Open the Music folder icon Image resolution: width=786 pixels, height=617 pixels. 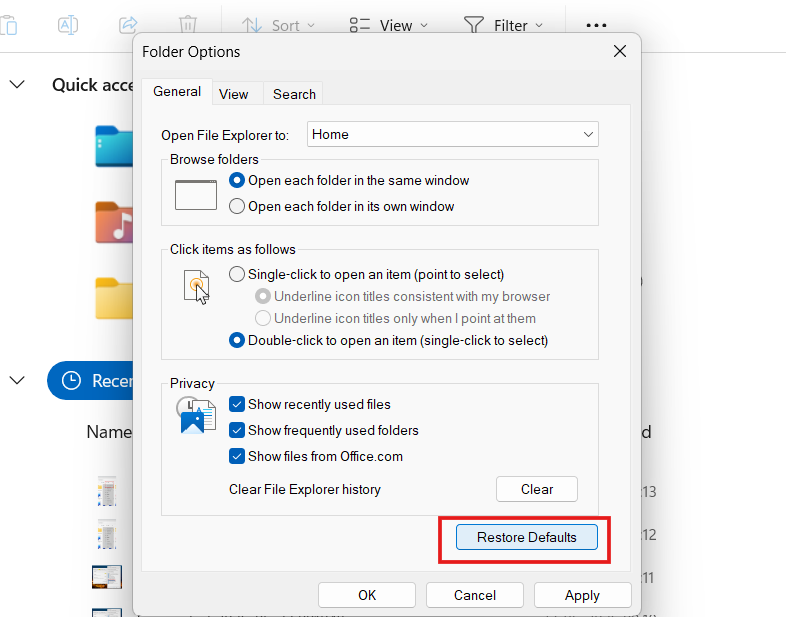coord(114,223)
